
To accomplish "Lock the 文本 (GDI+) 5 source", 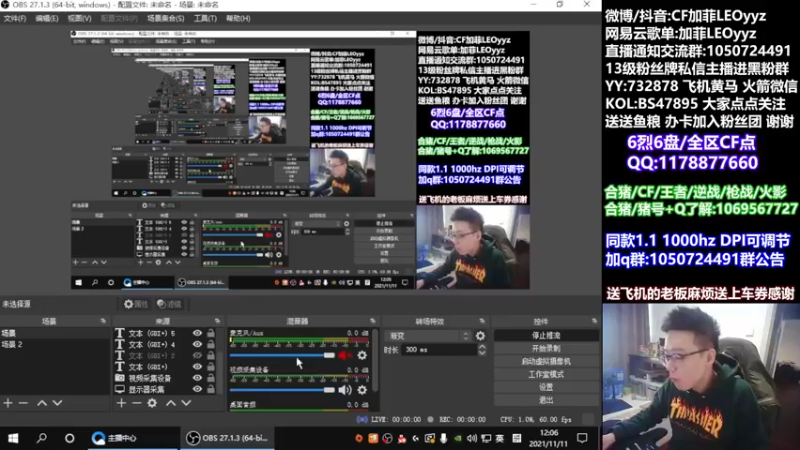I will click(211, 333).
